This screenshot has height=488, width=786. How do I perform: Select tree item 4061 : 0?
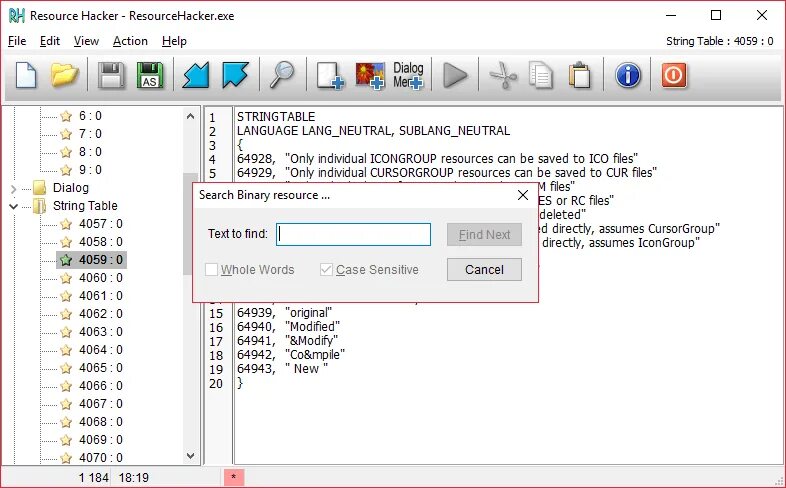point(101,296)
